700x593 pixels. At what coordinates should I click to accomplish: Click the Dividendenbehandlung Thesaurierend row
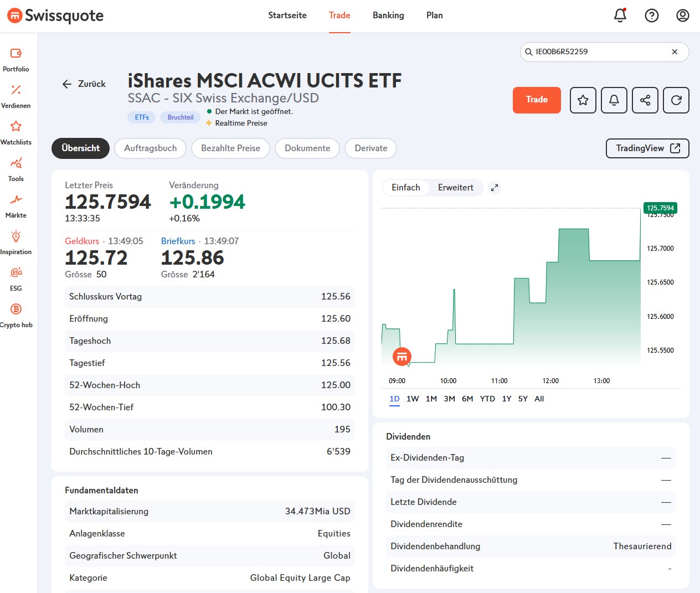531,546
